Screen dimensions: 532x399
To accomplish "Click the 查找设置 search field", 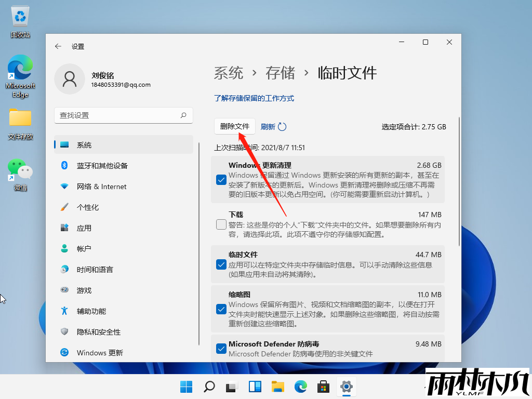I will click(123, 115).
